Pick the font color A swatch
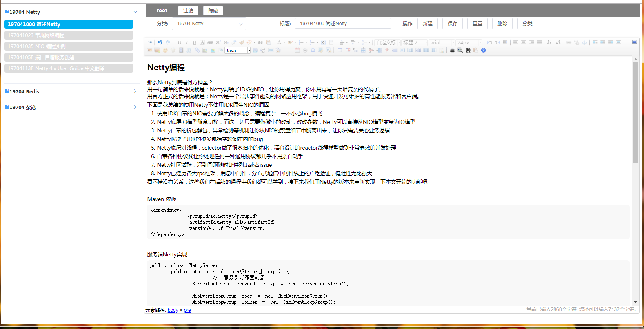This screenshot has width=644, height=329. tap(279, 42)
